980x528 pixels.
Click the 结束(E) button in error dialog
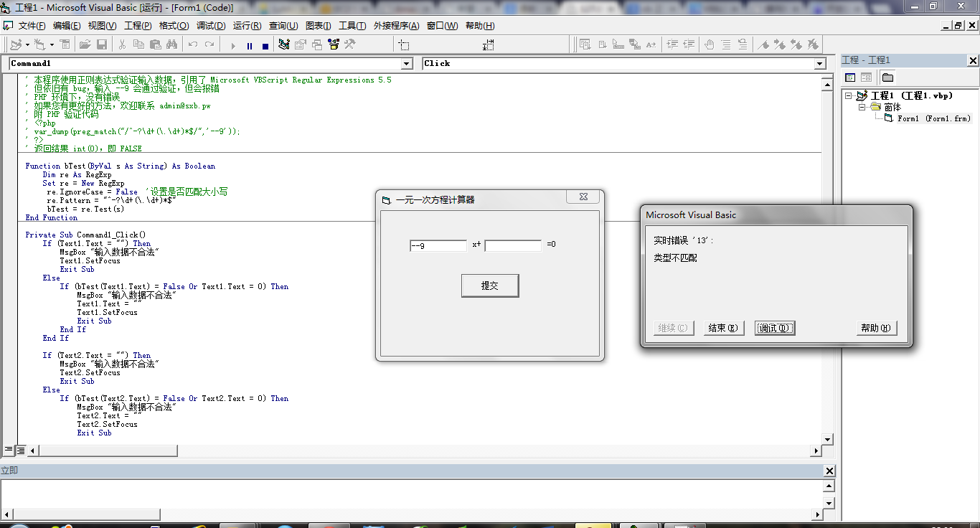pos(723,328)
